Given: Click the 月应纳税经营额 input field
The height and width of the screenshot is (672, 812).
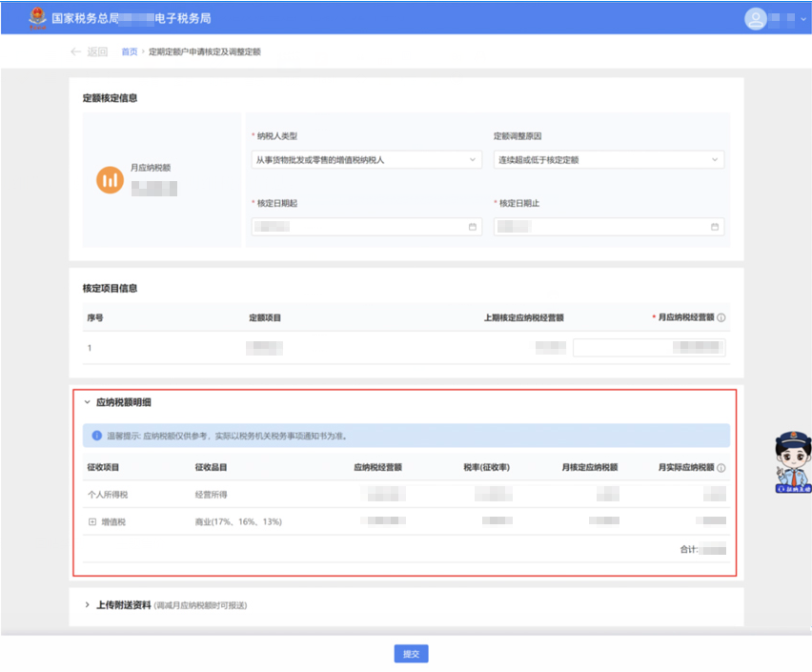Looking at the screenshot, I should pyautogui.click(x=648, y=348).
